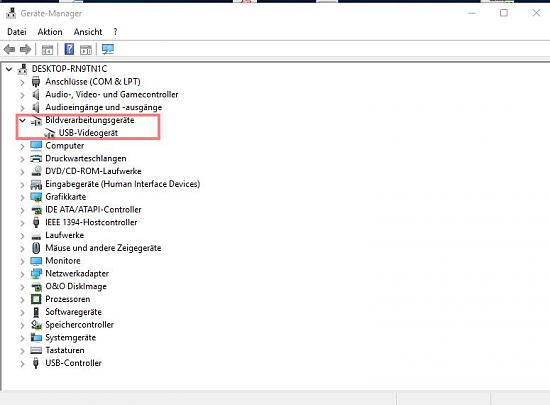The height and width of the screenshot is (405, 550).
Task: Click the mouse icon beside Mäuse und andere Zeigegeräte
Action: (x=36, y=248)
